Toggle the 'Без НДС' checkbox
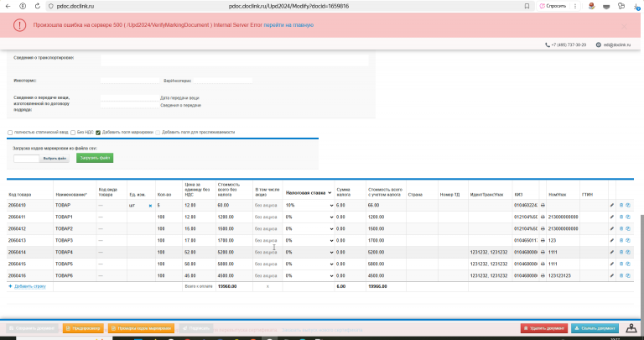 [x=73, y=133]
